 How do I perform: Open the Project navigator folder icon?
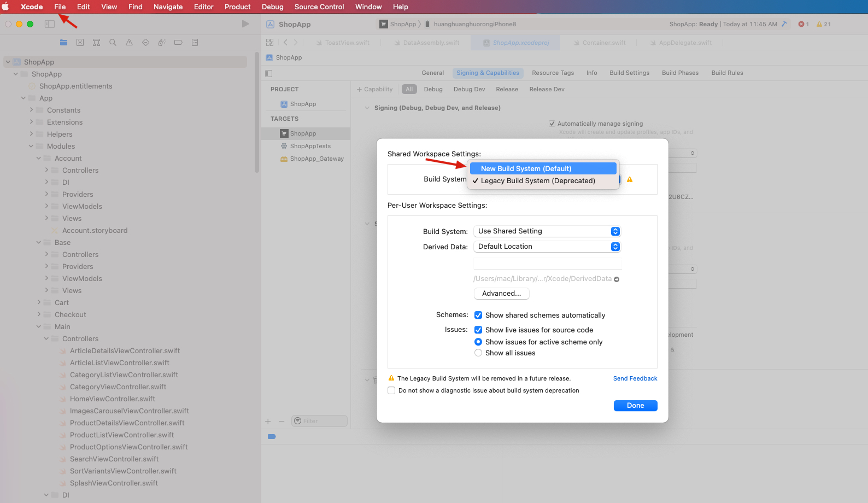pyautogui.click(x=63, y=43)
